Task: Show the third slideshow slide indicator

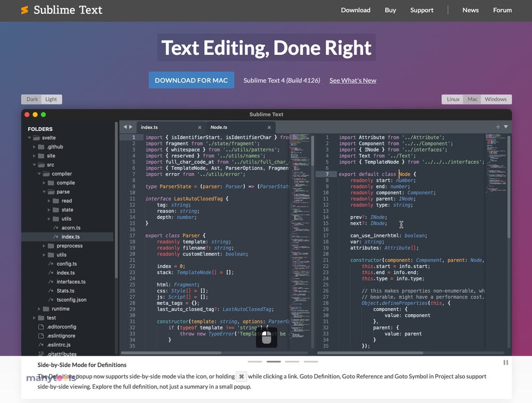Action: click(x=292, y=361)
